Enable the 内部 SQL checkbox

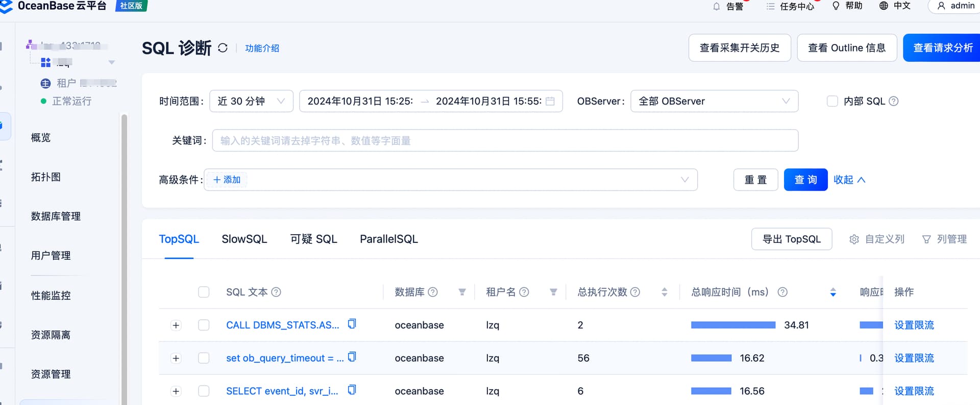pyautogui.click(x=832, y=101)
